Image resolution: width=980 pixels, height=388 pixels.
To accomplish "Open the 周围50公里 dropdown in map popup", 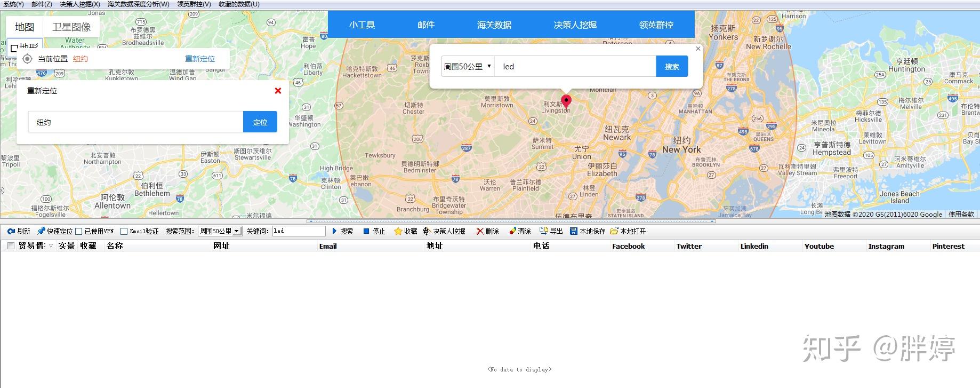I will coord(468,66).
